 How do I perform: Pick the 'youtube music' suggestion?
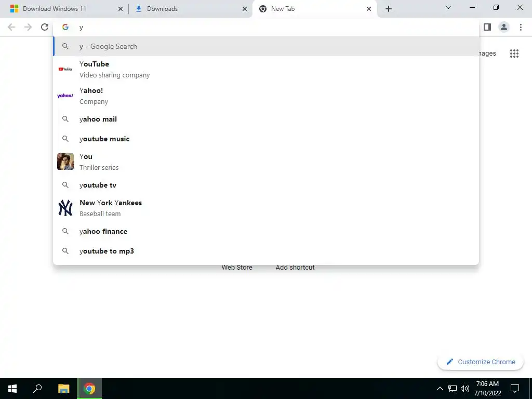point(266,139)
